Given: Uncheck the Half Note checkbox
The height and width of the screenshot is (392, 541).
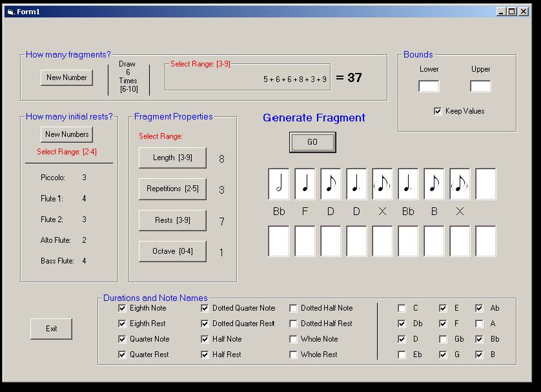Looking at the screenshot, I should [x=205, y=339].
